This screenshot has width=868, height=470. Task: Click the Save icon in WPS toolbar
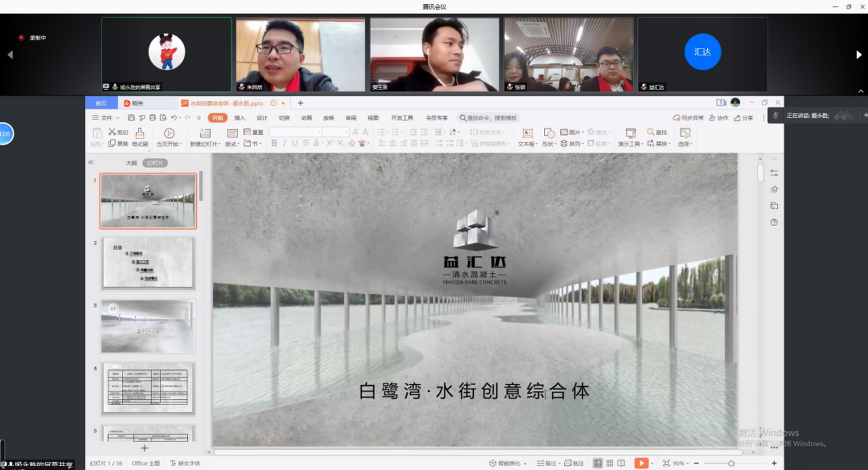click(x=131, y=117)
